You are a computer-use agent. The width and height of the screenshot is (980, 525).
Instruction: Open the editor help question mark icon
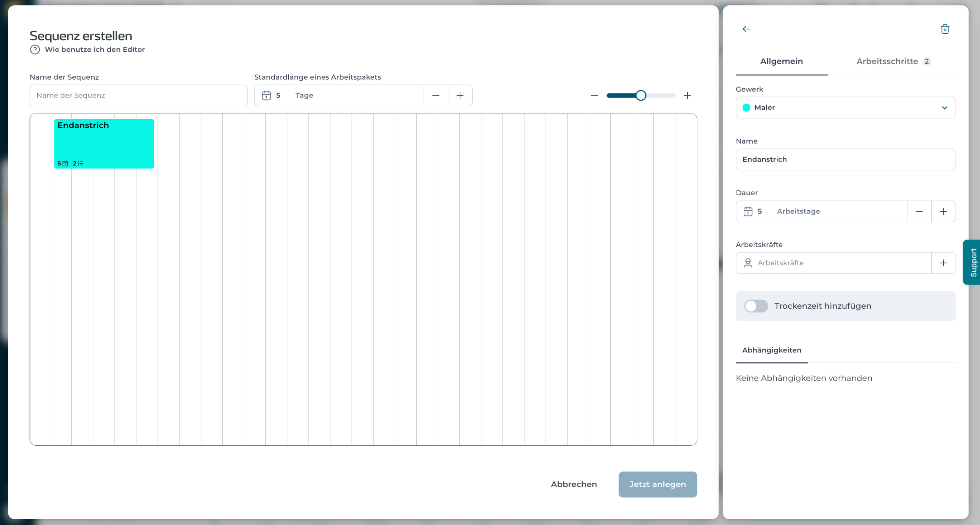35,50
